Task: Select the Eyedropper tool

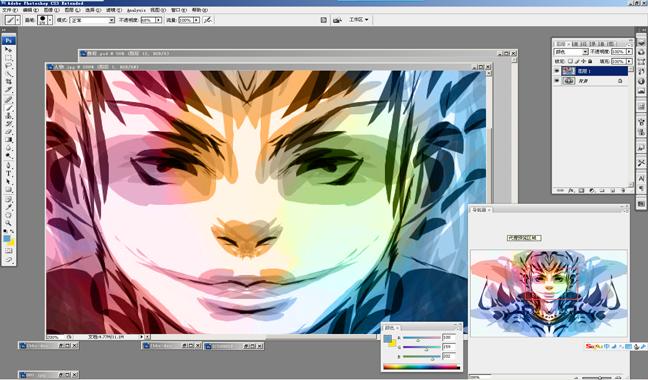Action: pos(8,207)
